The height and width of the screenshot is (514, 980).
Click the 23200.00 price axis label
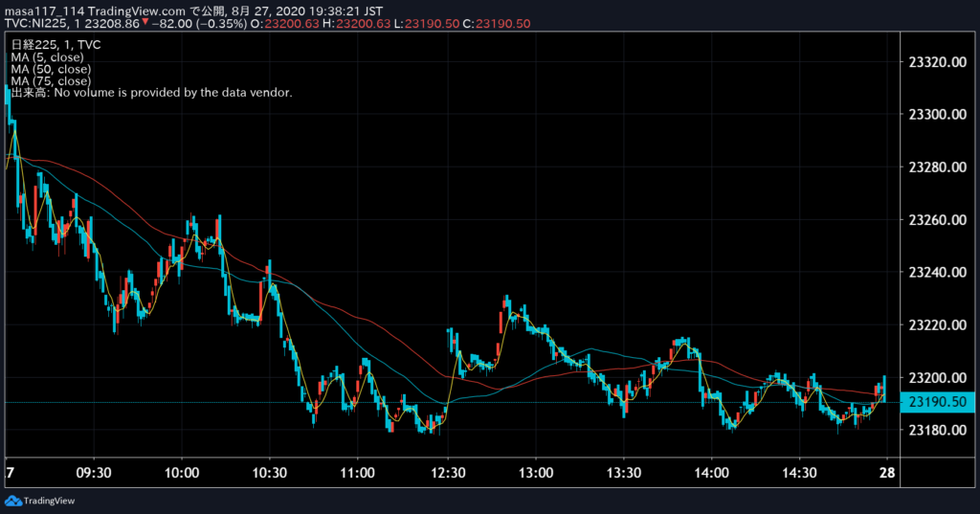tap(938, 378)
